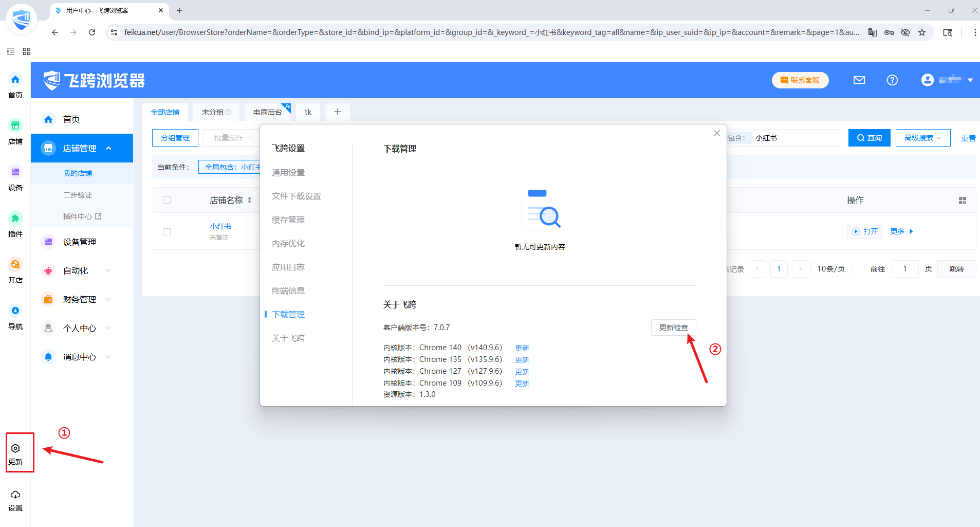Open the 高级搜索 dropdown
This screenshot has width=980, height=527.
pyautogui.click(x=922, y=138)
